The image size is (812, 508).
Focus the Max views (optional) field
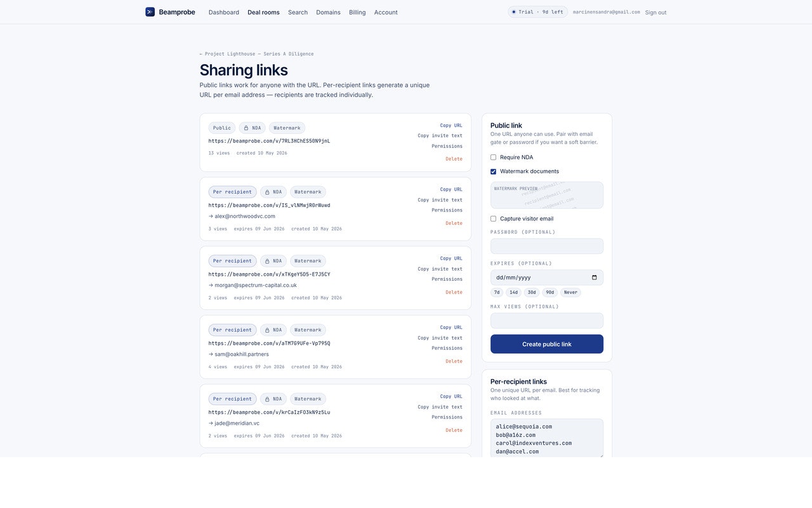547,321
